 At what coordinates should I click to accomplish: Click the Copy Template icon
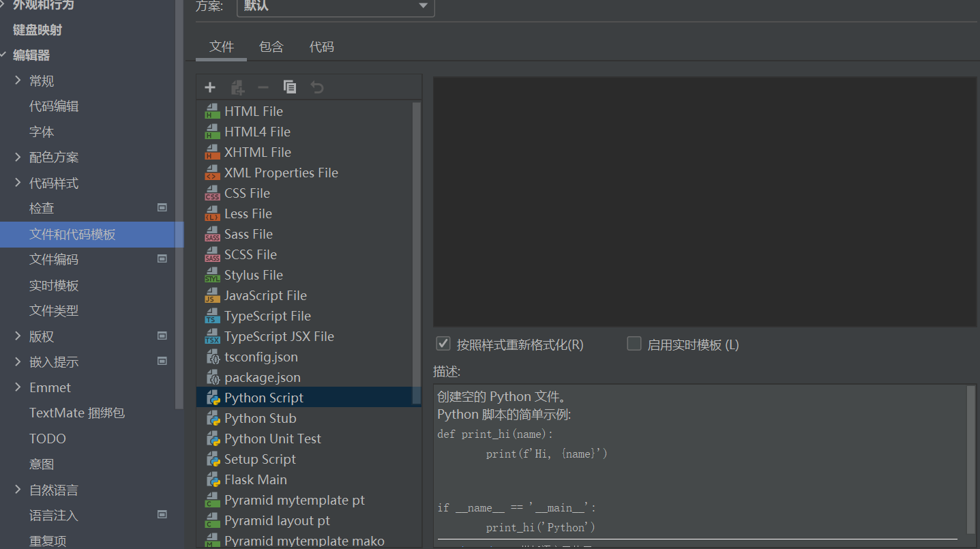pos(289,87)
